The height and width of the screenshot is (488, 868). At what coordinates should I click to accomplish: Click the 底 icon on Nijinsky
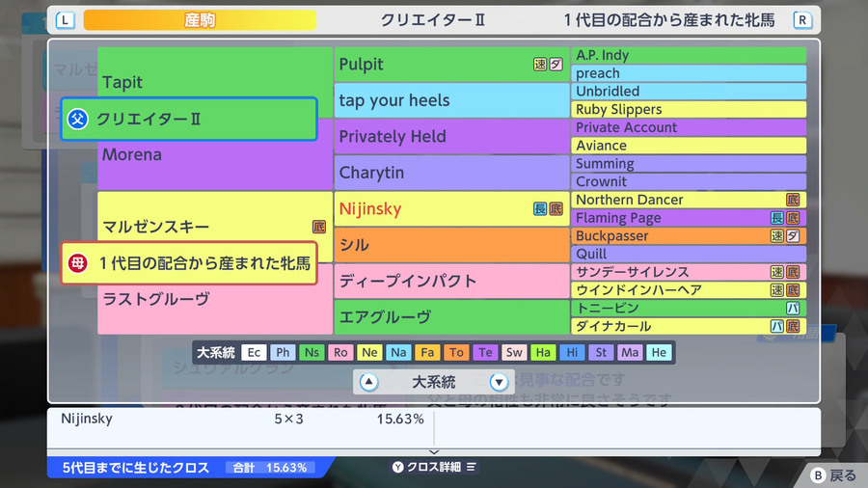click(x=556, y=208)
